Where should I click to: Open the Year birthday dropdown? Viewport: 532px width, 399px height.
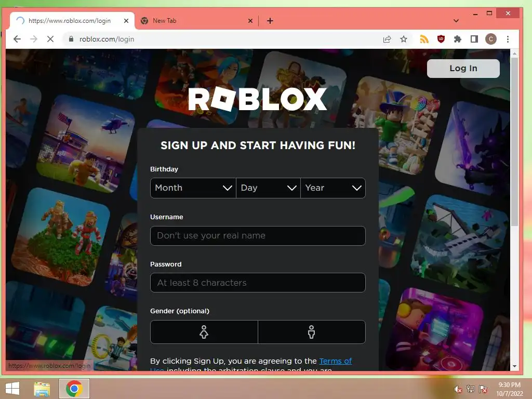pos(333,188)
